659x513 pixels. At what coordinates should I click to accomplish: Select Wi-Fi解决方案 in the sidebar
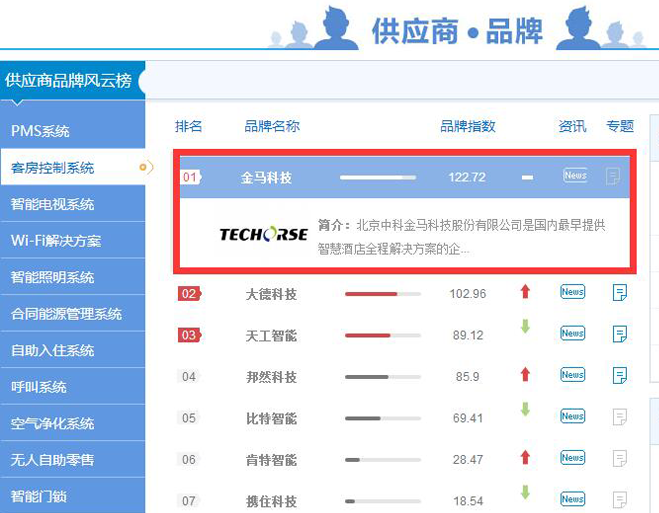(x=73, y=240)
